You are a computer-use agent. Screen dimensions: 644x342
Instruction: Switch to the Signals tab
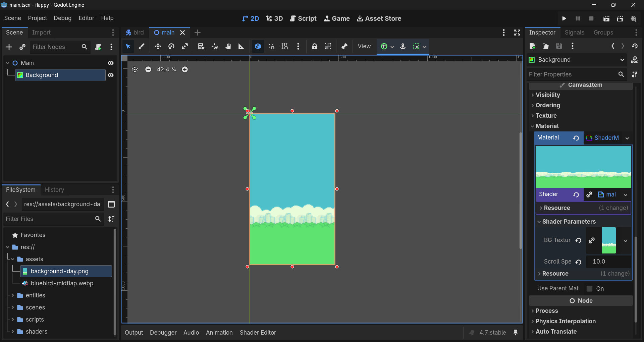(x=574, y=33)
